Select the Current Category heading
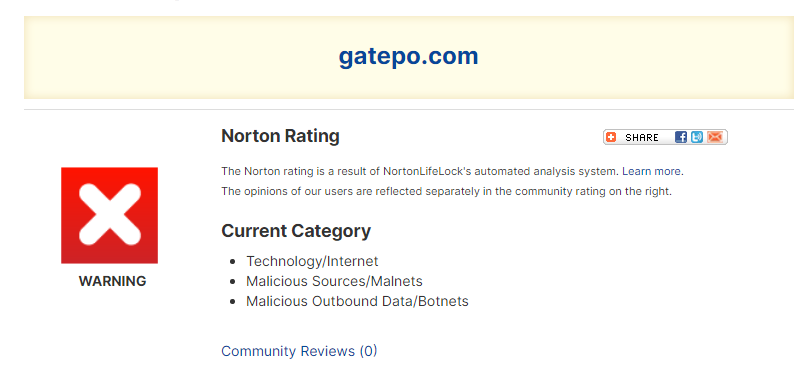794x371 pixels. 296,231
